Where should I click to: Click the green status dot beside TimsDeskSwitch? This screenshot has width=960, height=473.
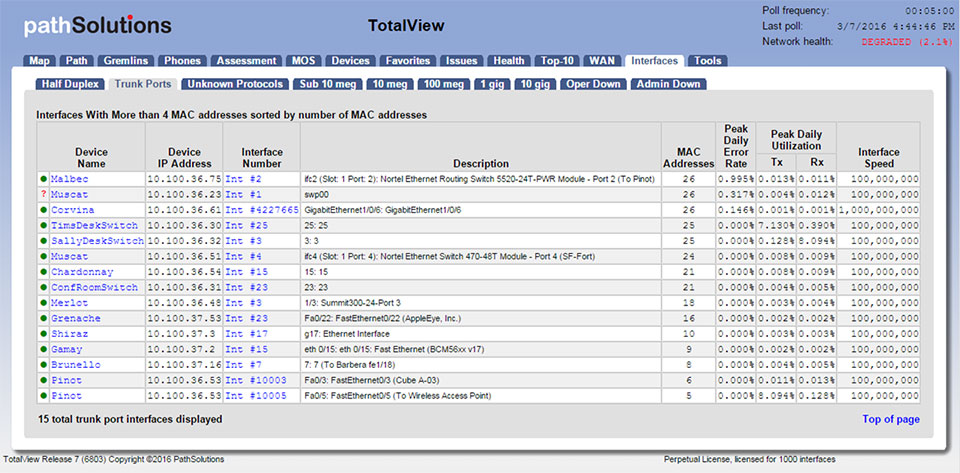click(x=43, y=226)
